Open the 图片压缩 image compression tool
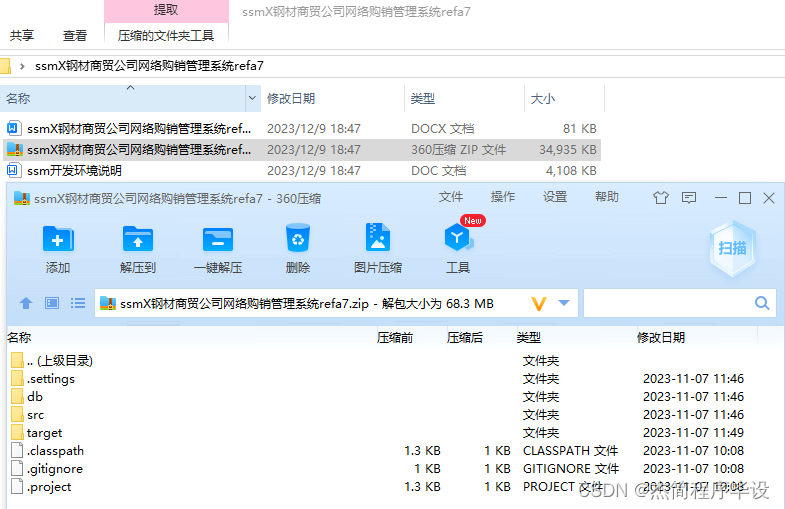Viewport: 785px width, 509px height. tap(378, 237)
